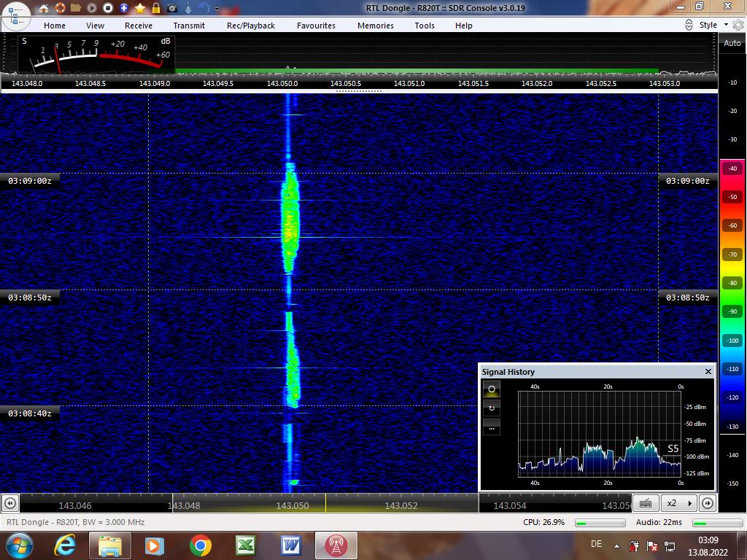Stop the radio with the stop icon
The image size is (747, 560).
click(x=108, y=7)
